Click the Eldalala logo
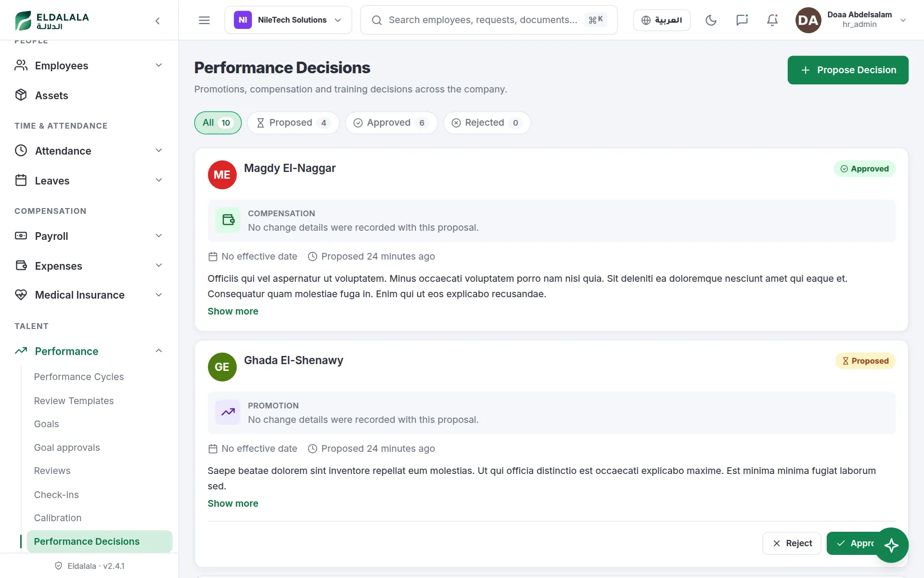This screenshot has width=924, height=578. (52, 20)
